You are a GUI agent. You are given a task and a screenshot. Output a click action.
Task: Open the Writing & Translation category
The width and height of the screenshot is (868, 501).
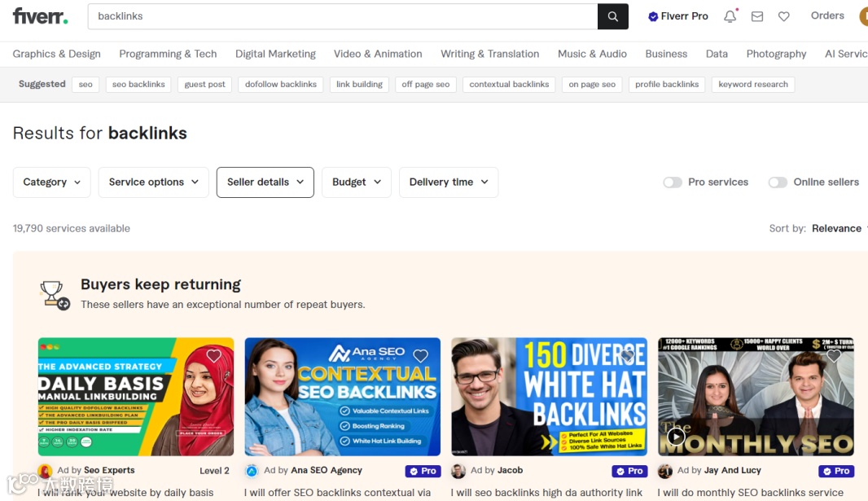(489, 54)
